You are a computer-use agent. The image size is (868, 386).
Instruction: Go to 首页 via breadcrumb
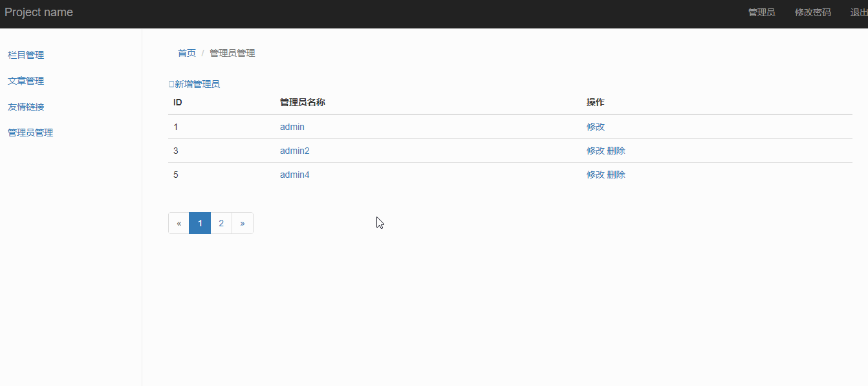tap(187, 53)
